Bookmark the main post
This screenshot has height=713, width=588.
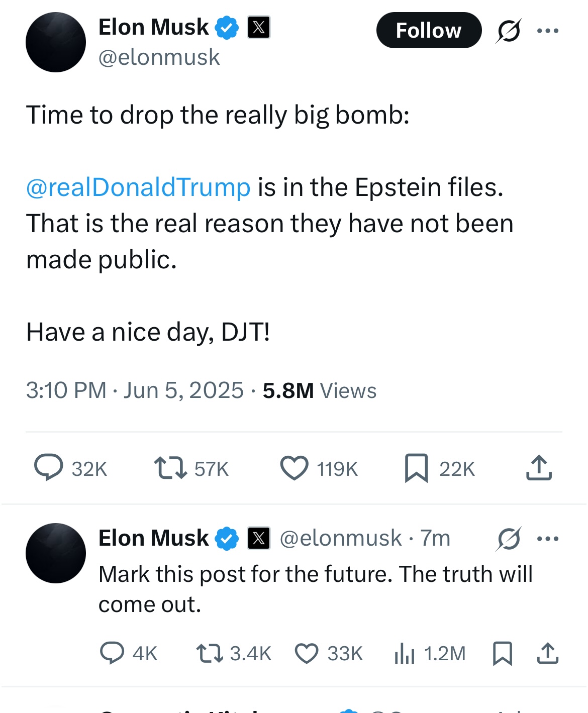coord(416,468)
